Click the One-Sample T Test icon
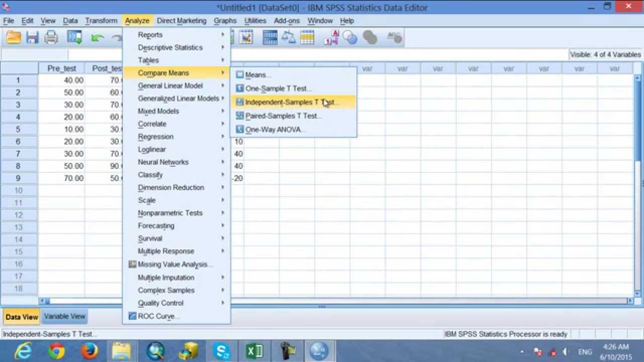Image resolution: width=644 pixels, height=362 pixels. point(240,88)
